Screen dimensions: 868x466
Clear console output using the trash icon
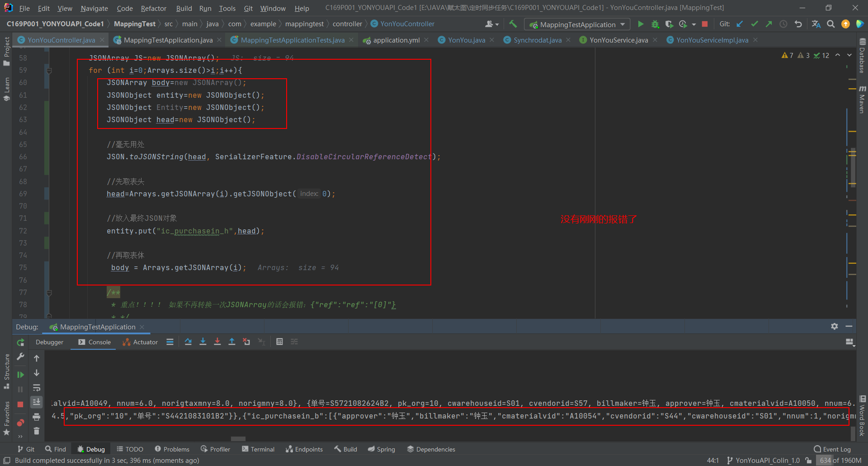click(37, 431)
